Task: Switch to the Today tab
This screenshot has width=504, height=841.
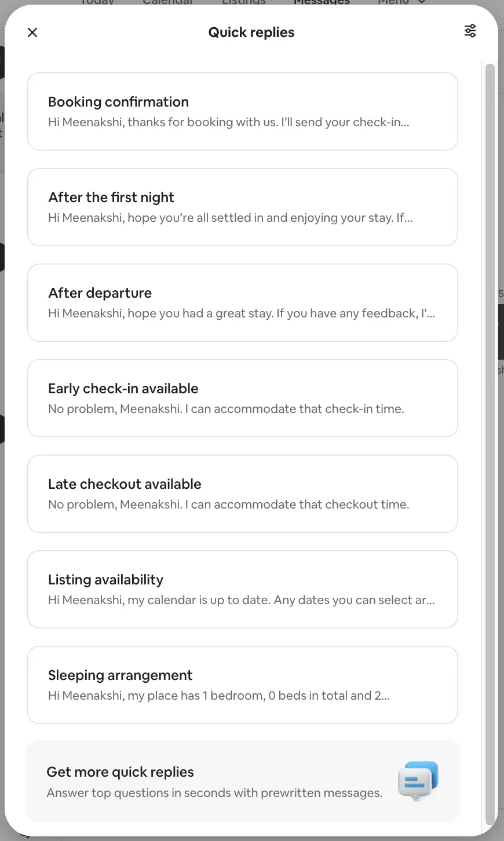Action: click(x=97, y=2)
